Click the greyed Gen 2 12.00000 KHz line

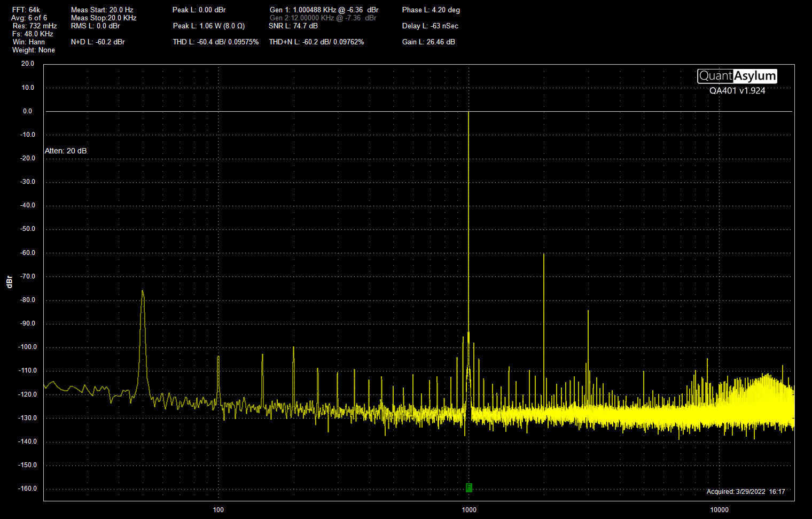coord(323,18)
